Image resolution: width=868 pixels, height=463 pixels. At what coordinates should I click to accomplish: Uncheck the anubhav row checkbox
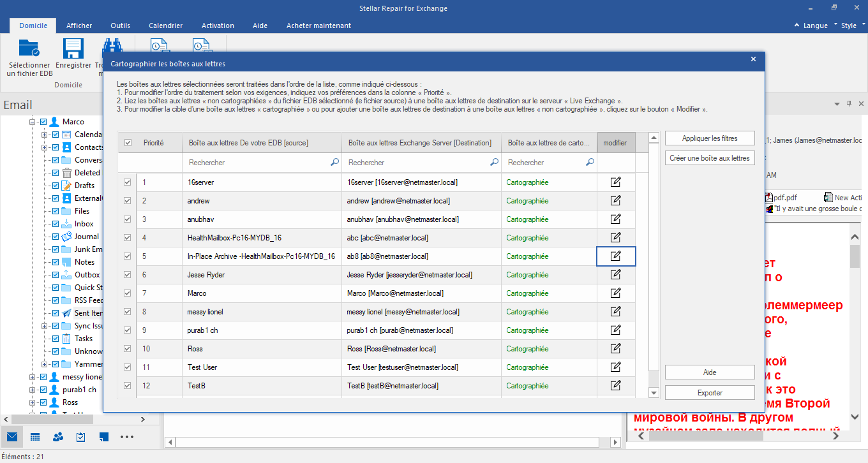[x=128, y=219]
